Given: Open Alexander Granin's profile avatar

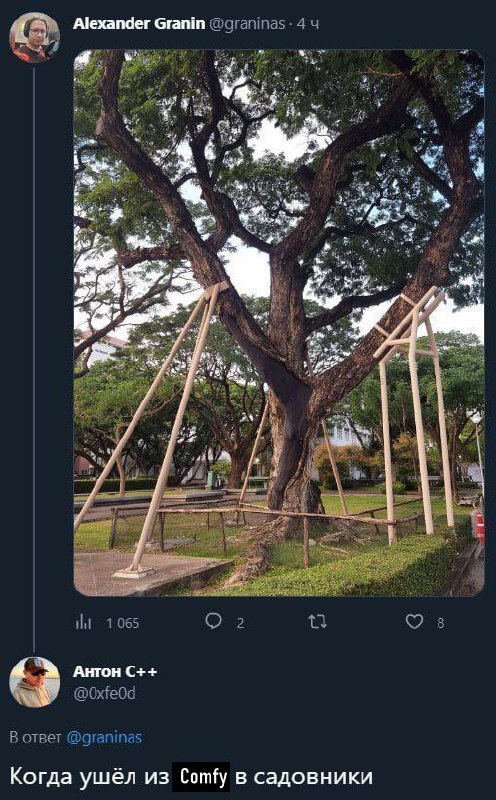Looking at the screenshot, I should pos(35,38).
